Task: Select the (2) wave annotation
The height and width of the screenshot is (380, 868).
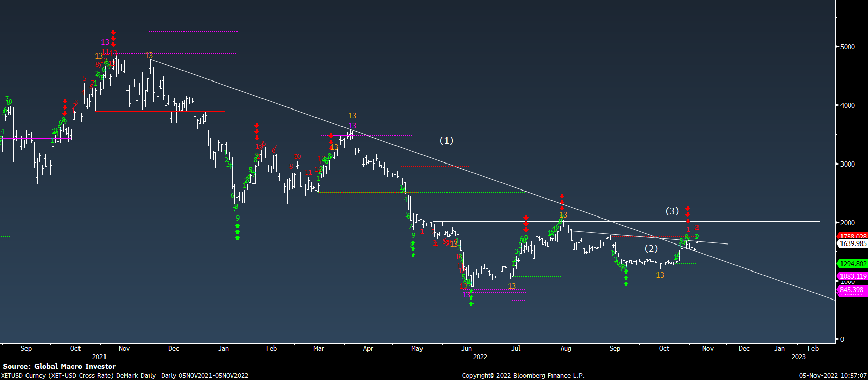Action: [x=651, y=249]
